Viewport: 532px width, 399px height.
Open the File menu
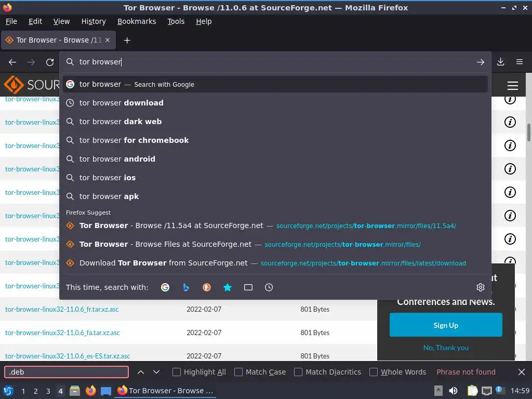tap(11, 21)
